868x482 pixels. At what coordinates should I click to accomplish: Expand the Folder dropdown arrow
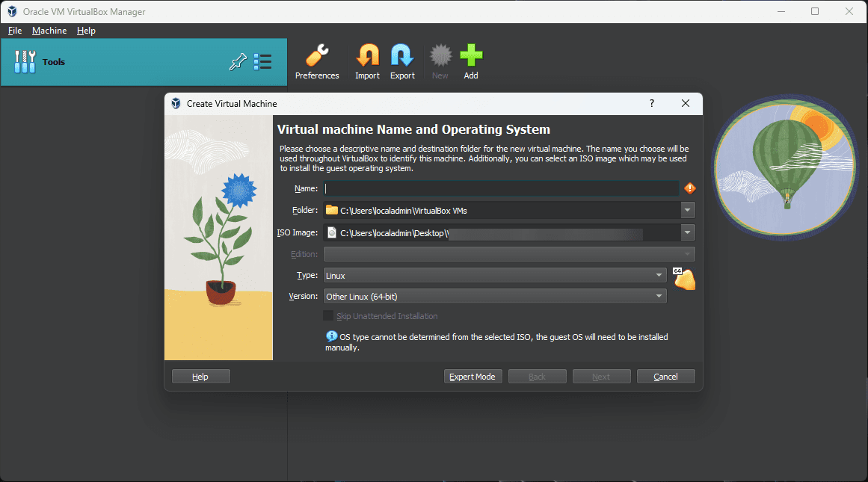688,210
